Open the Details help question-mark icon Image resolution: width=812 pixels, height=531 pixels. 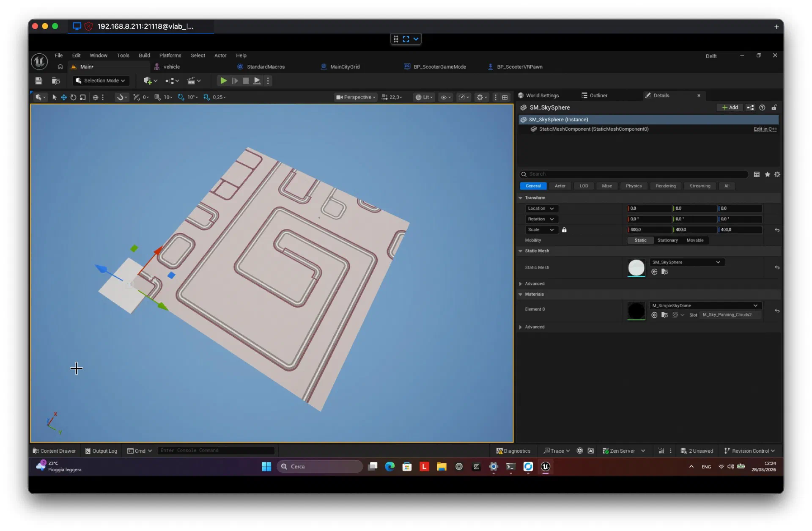click(762, 107)
